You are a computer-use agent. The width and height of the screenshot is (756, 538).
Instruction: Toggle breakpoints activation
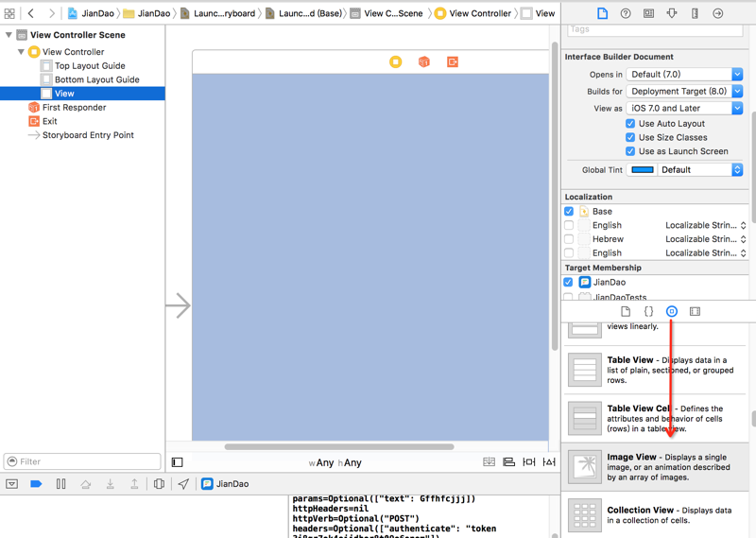tap(36, 483)
